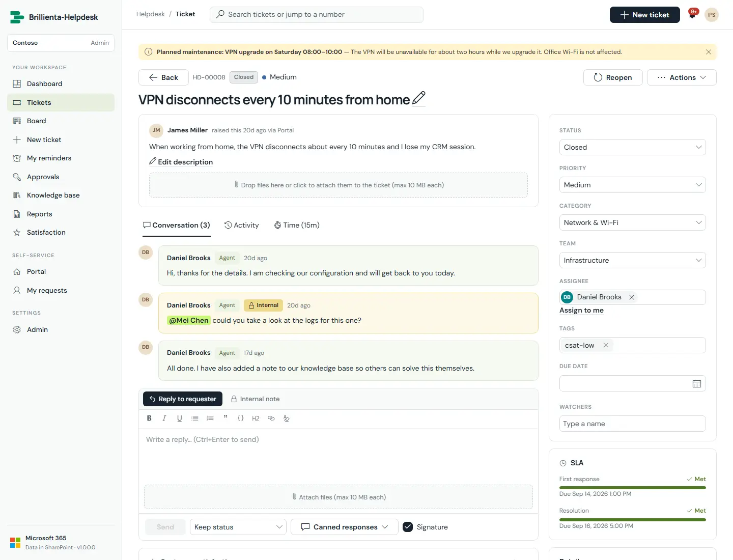Click the First response SLA progress bar

632,488
